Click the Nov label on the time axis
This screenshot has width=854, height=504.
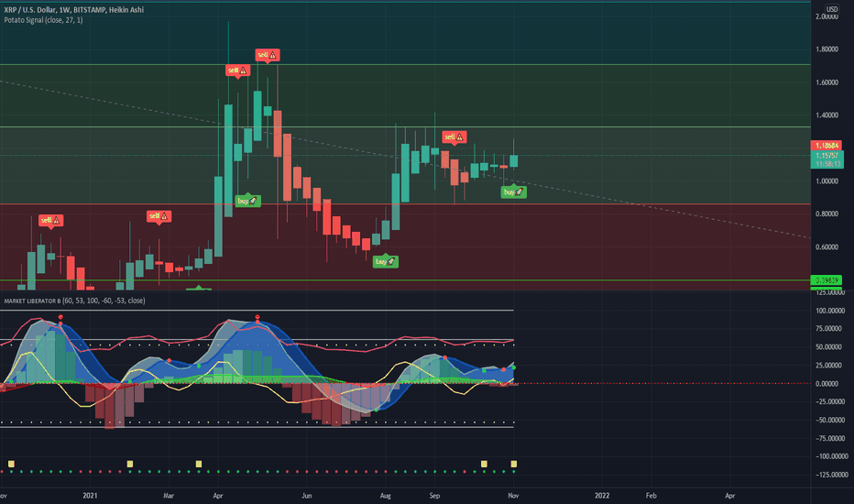point(513,496)
